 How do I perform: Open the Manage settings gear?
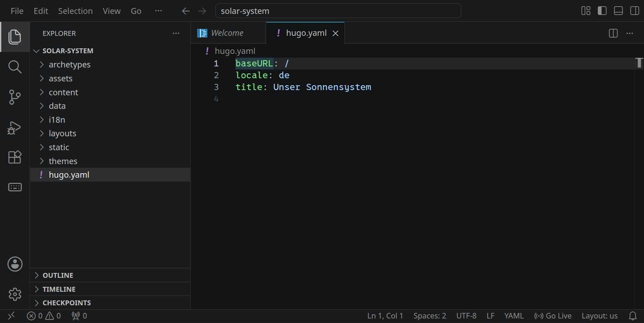[15, 294]
